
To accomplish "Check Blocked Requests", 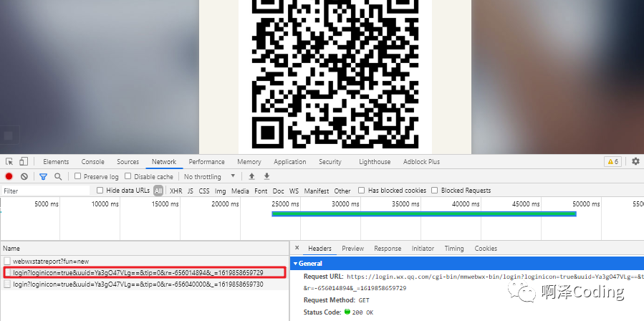I will click(435, 191).
